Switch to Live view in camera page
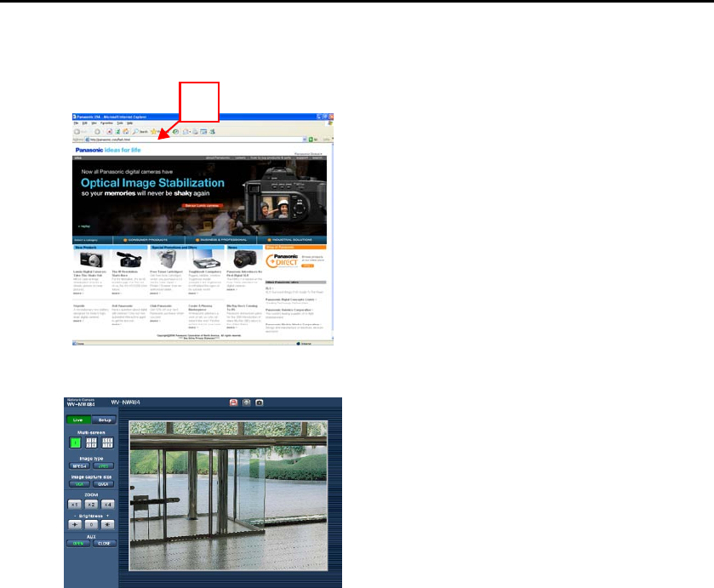Viewport: 714px width, 588px height. tap(77, 420)
